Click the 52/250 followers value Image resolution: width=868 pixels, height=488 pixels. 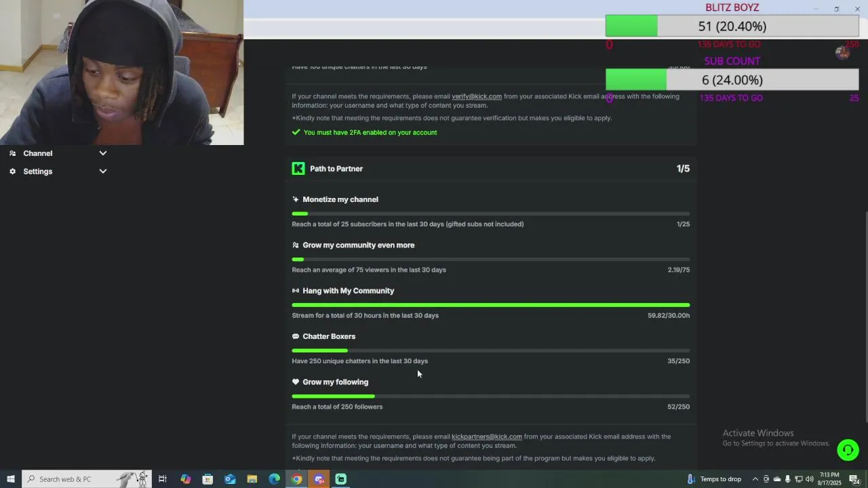[679, 407]
